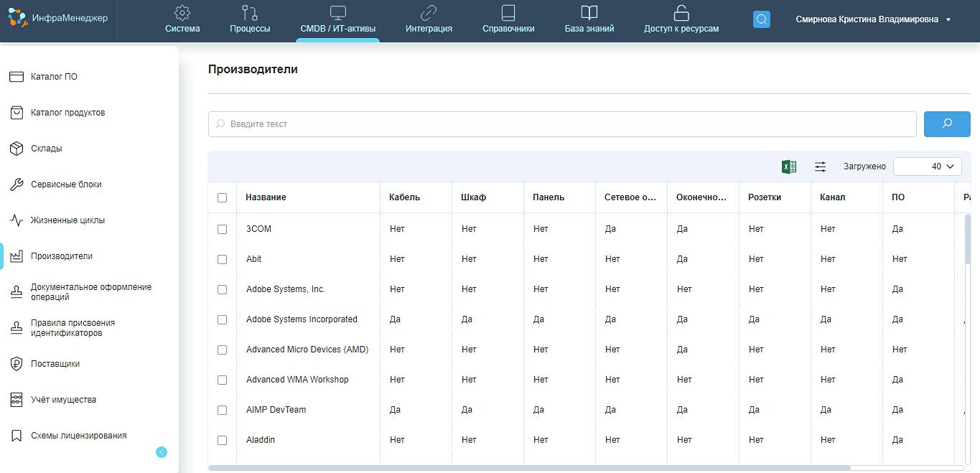The image size is (980, 473).
Task: Select all rows via header checkbox
Action: point(222,197)
